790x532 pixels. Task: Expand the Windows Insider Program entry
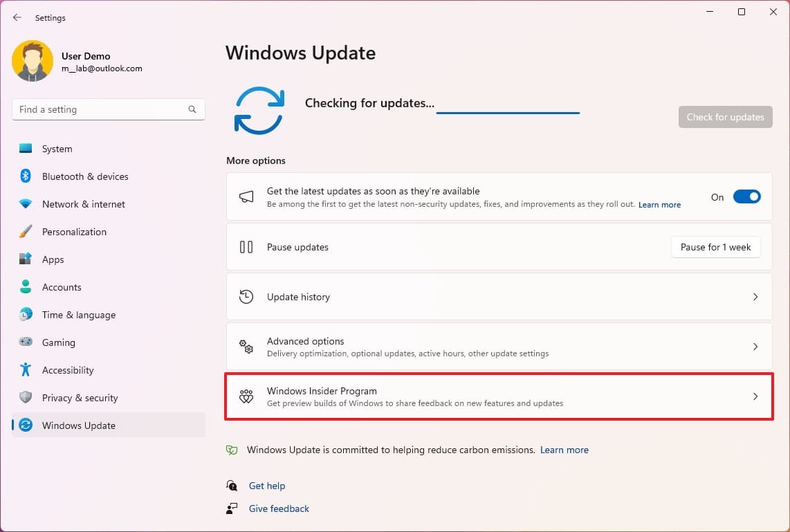click(755, 396)
